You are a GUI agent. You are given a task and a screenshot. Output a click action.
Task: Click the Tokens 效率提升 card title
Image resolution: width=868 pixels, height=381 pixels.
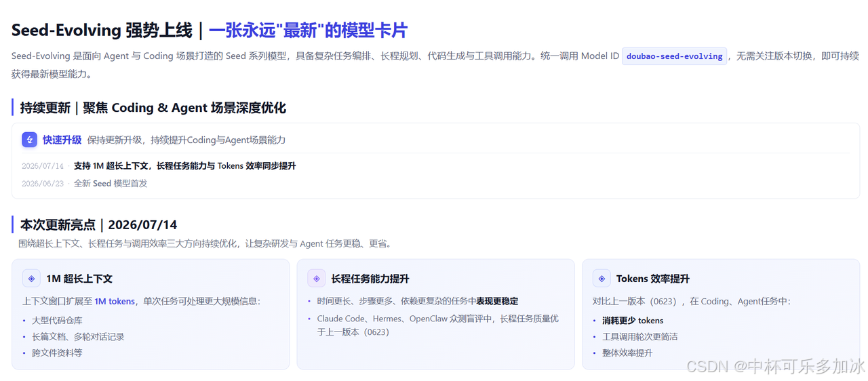tap(653, 279)
